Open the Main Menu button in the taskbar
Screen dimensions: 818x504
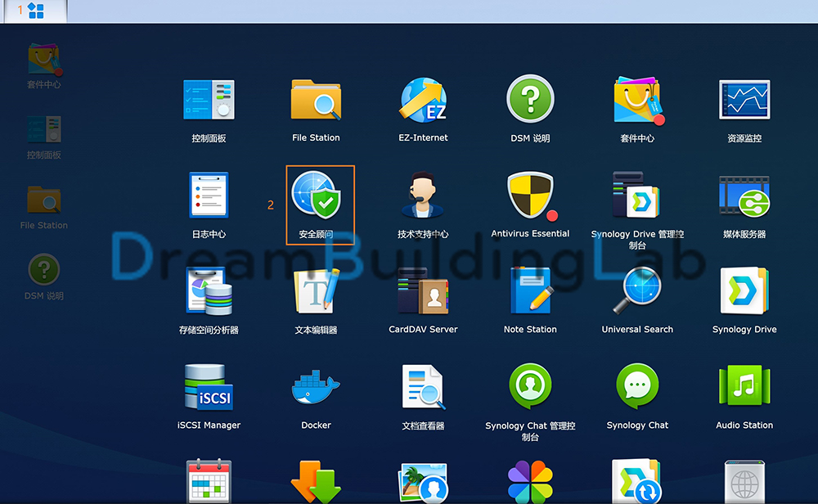coord(36,11)
